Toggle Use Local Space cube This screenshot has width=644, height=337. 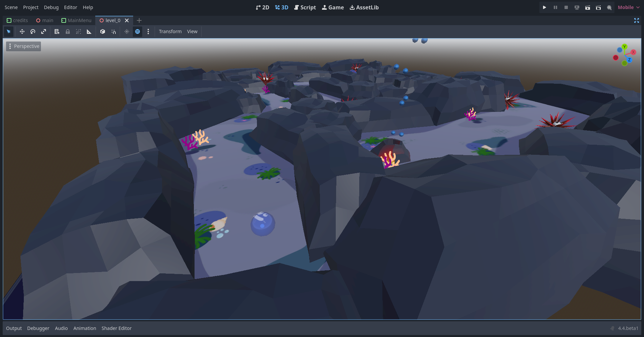103,31
